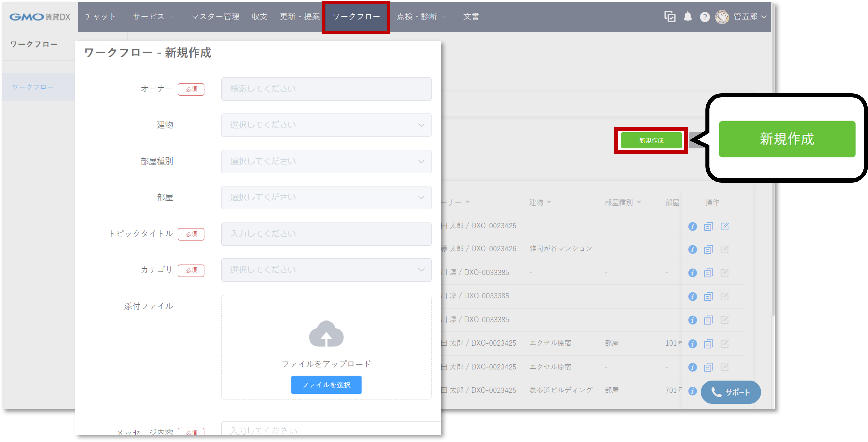Go to マスター管理 menu item

click(215, 16)
